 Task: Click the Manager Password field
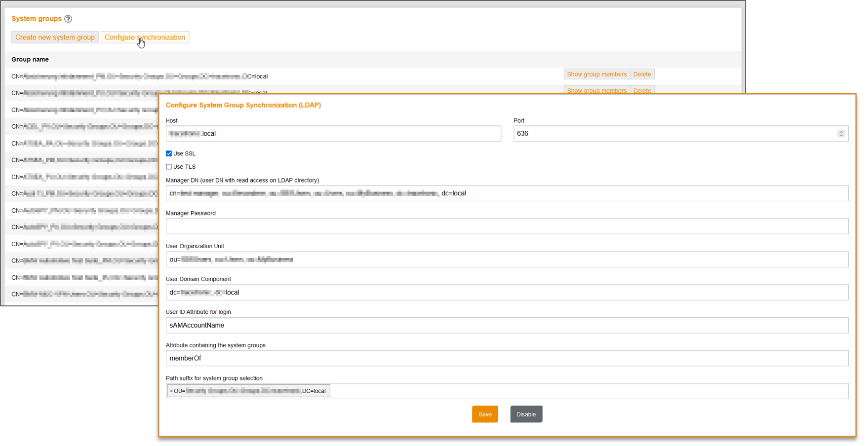pos(507,226)
